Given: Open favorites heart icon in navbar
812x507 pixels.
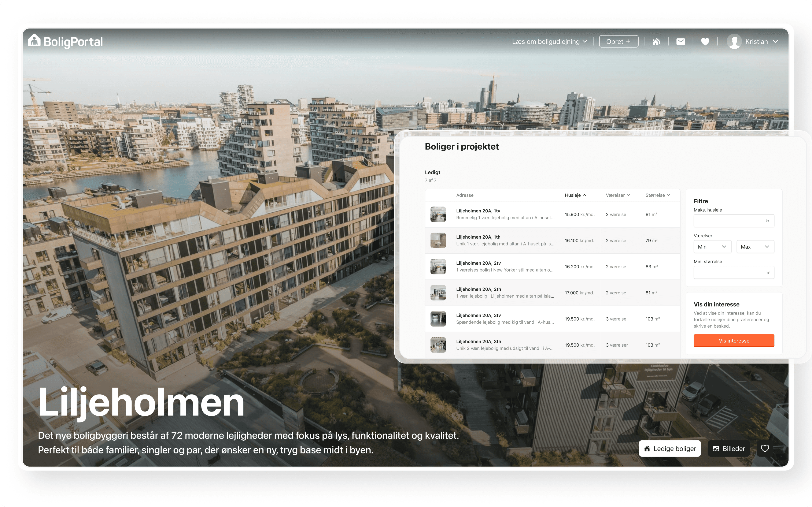Looking at the screenshot, I should [705, 42].
